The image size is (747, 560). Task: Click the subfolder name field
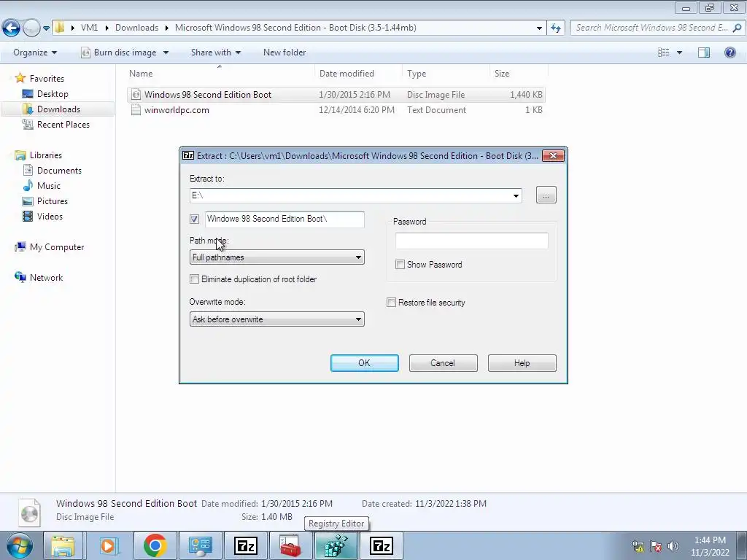285,219
